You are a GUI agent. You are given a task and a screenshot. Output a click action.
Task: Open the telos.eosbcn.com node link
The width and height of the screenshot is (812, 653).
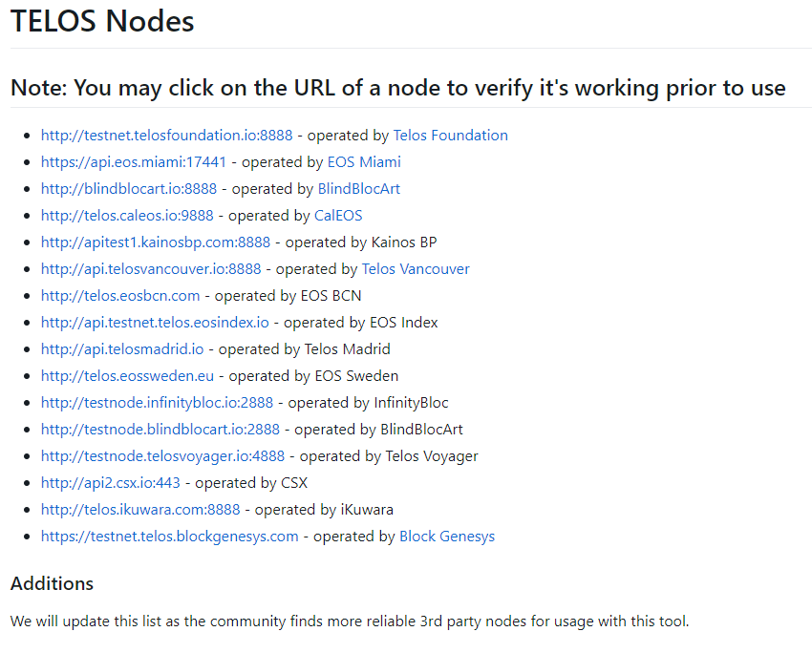pos(120,296)
